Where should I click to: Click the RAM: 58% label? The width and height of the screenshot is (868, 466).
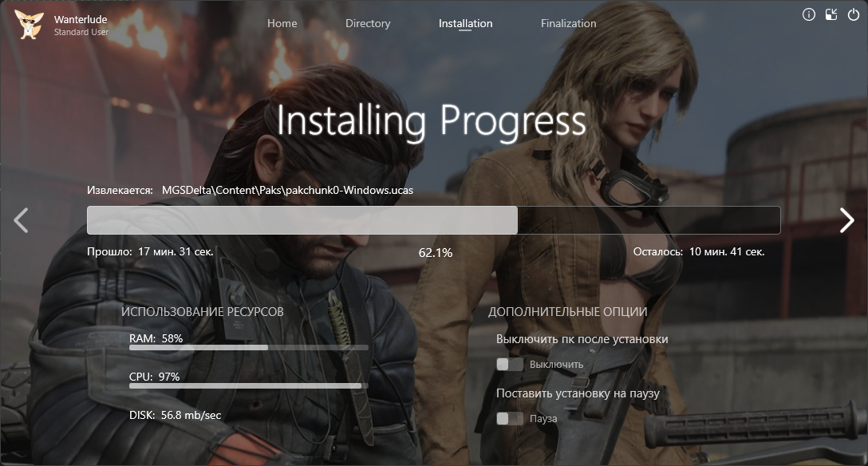(156, 338)
